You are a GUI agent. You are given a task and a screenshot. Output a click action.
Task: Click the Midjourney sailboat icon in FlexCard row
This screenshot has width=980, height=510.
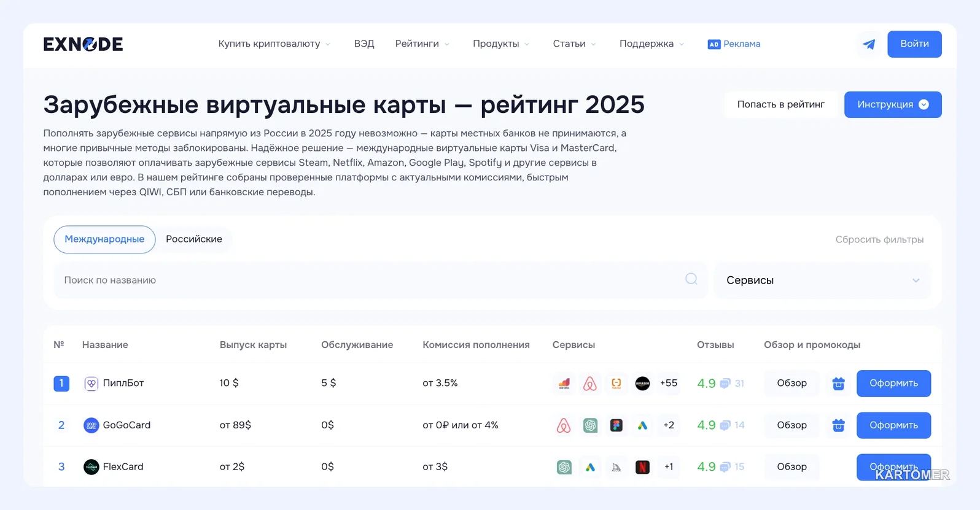click(616, 467)
